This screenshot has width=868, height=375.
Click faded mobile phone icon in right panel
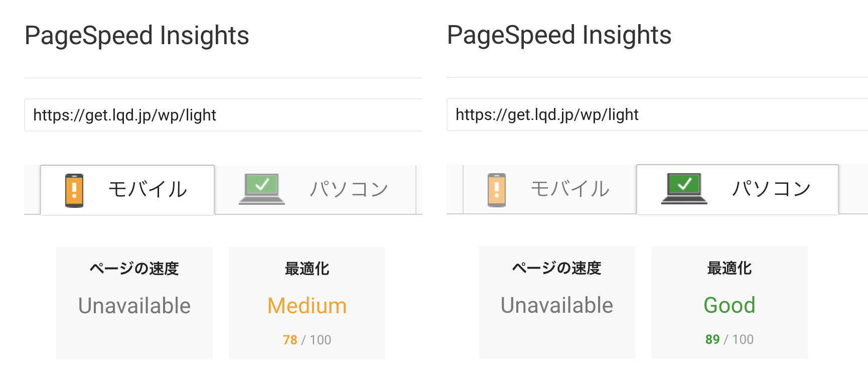[497, 190]
